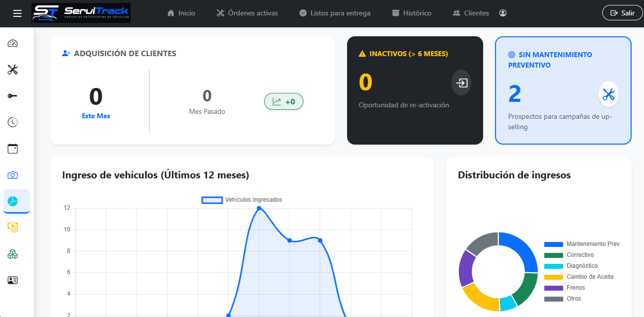Open the Histórico section
The height and width of the screenshot is (317, 644).
click(412, 13)
